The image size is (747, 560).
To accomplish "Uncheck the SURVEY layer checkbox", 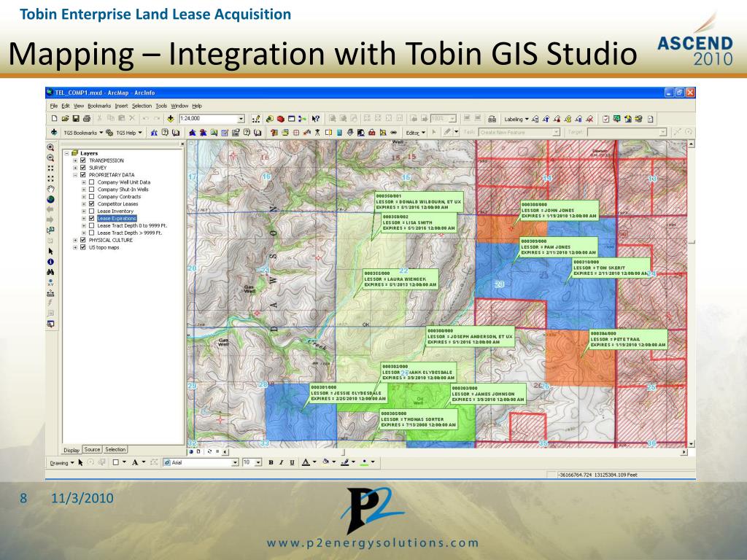I will click(x=83, y=168).
